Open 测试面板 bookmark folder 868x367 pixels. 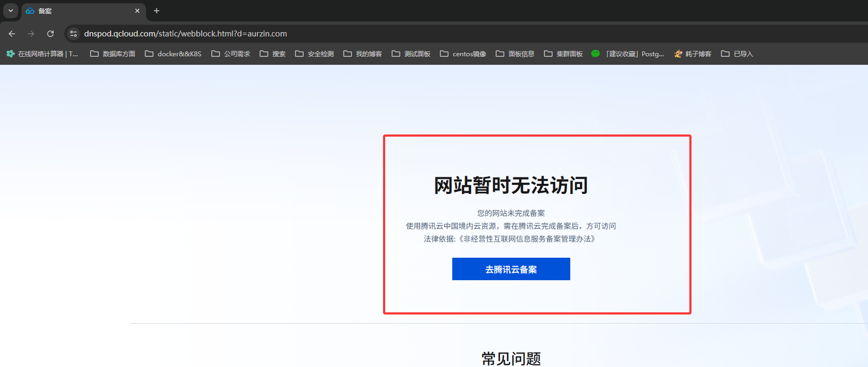(x=411, y=54)
